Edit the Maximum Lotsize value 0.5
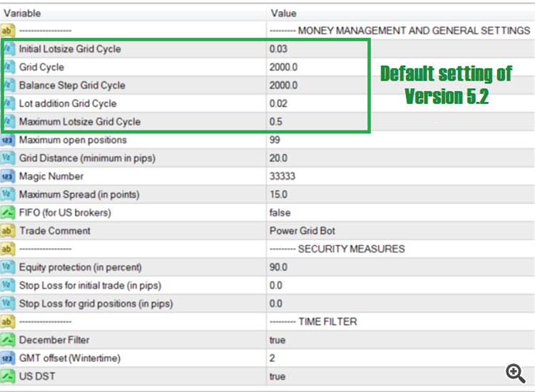This screenshot has height=392, width=535. tap(275, 122)
